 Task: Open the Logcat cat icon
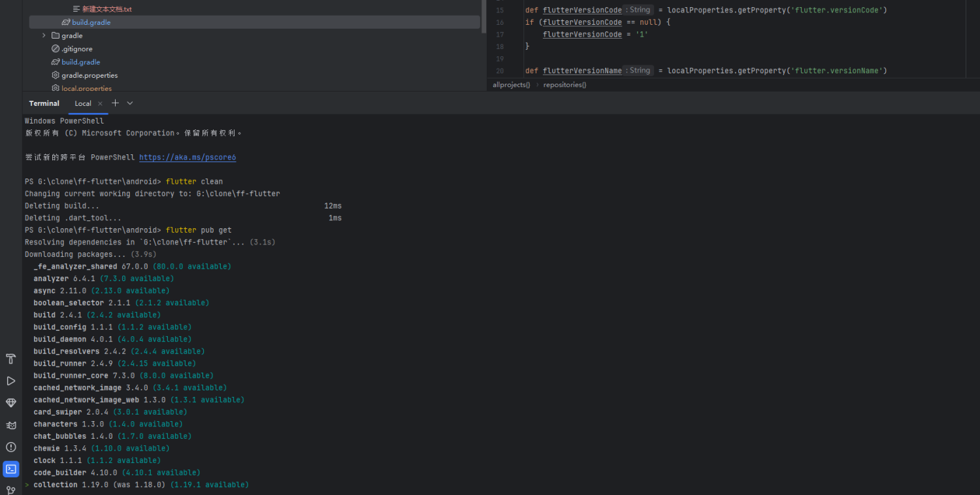click(x=10, y=425)
